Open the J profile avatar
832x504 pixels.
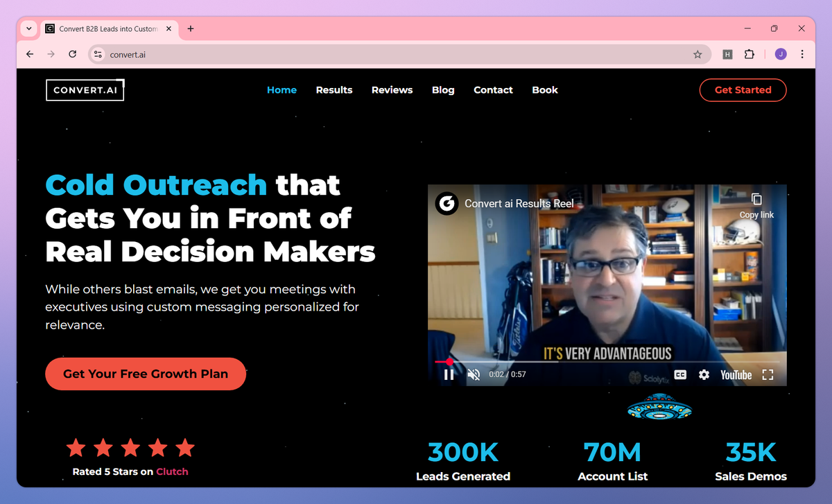pos(781,54)
